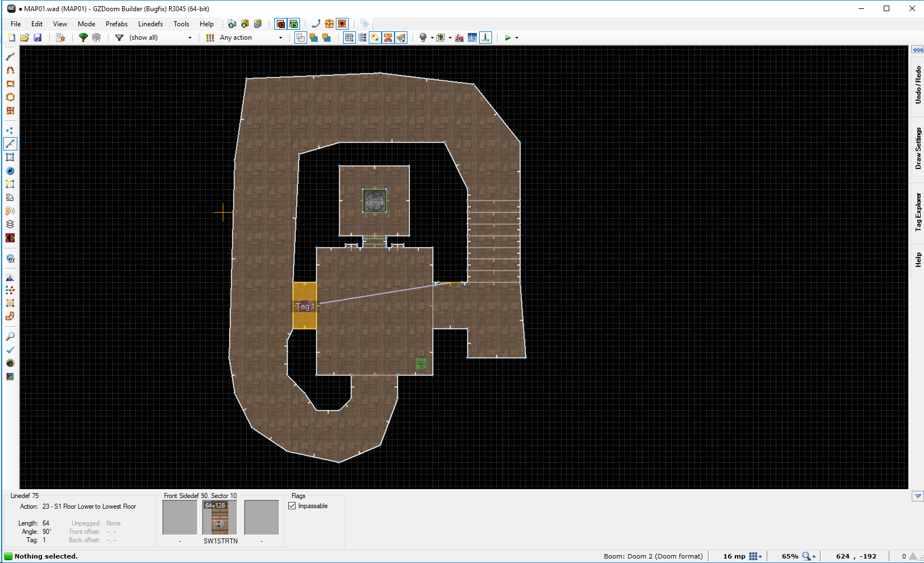Open the script editor
This screenshot has height=563, width=924.
(60, 37)
